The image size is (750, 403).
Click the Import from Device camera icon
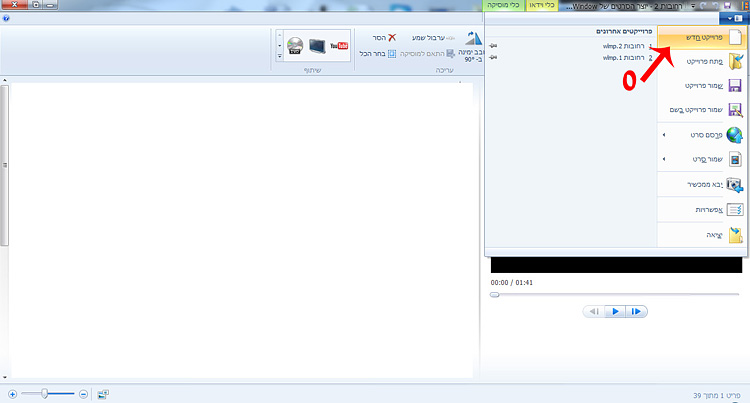[735, 185]
